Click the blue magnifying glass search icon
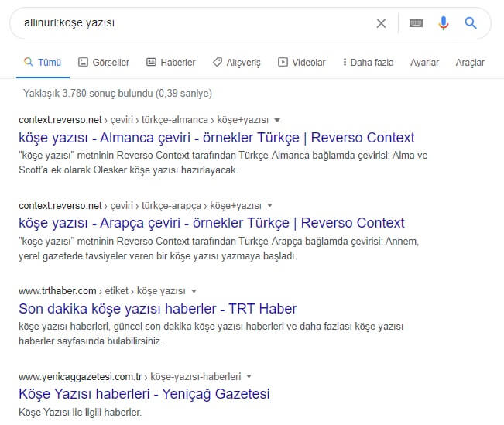This screenshot has width=504, height=425. point(471,23)
